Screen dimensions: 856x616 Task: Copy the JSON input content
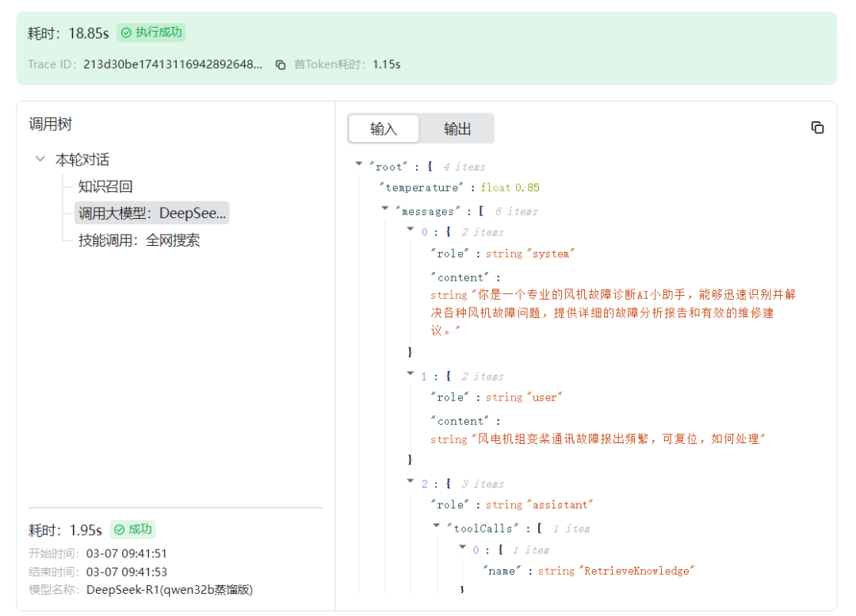tap(817, 128)
